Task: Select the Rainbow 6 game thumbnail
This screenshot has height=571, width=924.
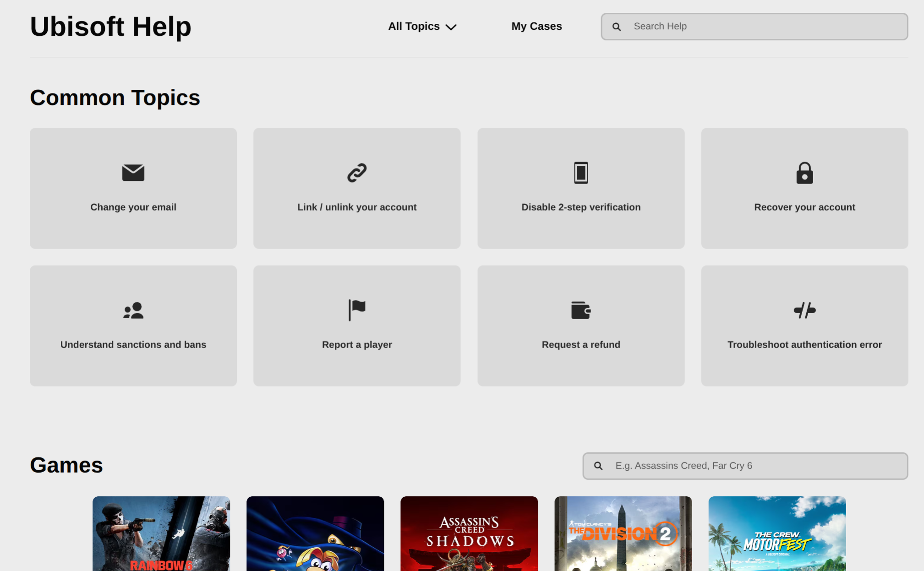Action: (161, 533)
